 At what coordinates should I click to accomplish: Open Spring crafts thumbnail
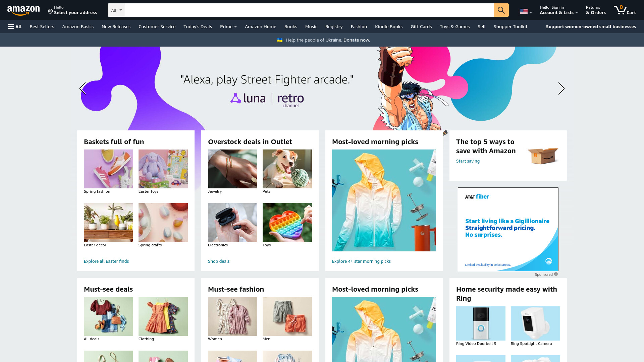pos(163,223)
